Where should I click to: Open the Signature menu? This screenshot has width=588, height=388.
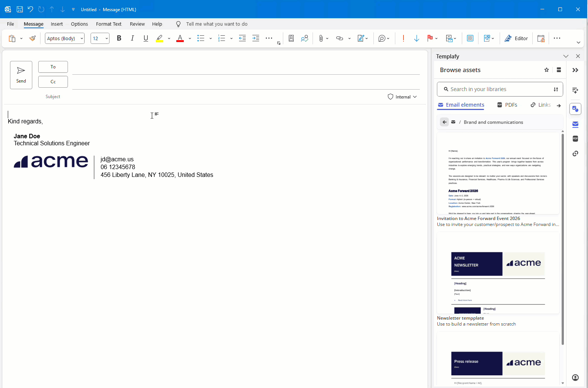coord(362,38)
